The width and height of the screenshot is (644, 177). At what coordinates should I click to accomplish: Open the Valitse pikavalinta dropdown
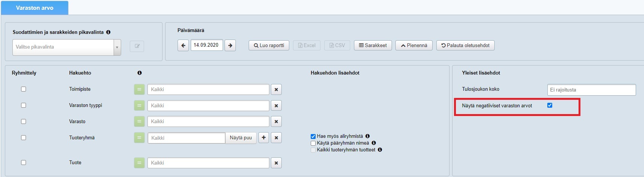[67, 47]
